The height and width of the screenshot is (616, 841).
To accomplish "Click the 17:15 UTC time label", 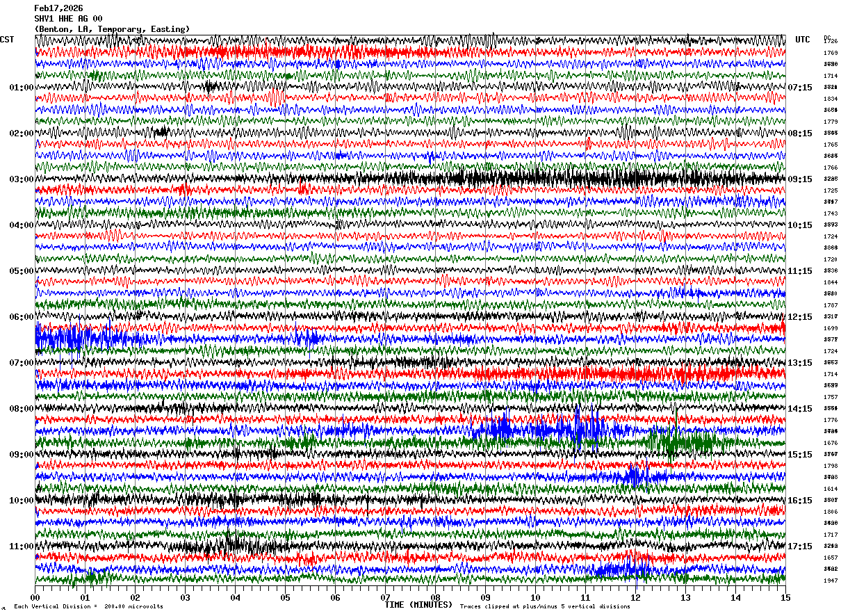I will (x=801, y=546).
